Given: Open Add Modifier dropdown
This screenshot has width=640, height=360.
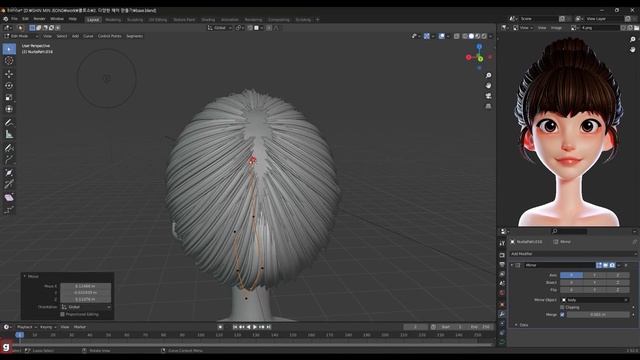Looking at the screenshot, I should tap(573, 254).
